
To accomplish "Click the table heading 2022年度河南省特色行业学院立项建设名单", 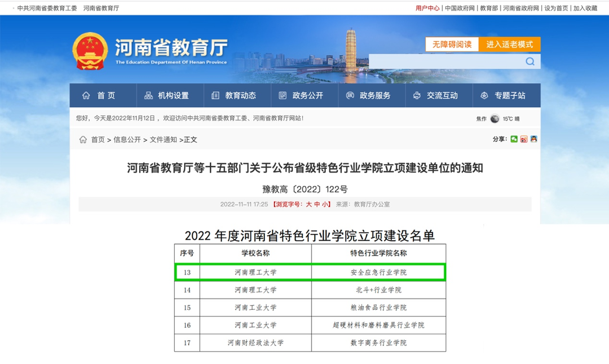I will (x=310, y=236).
